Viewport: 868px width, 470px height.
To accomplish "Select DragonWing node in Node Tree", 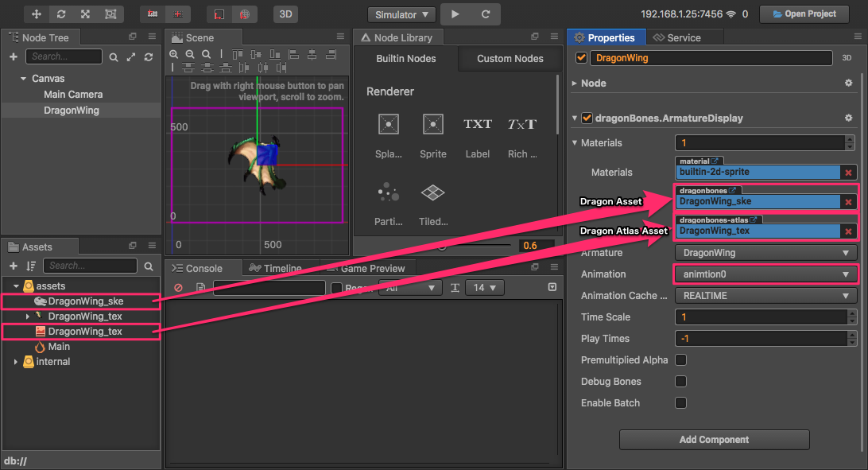I will pos(72,111).
